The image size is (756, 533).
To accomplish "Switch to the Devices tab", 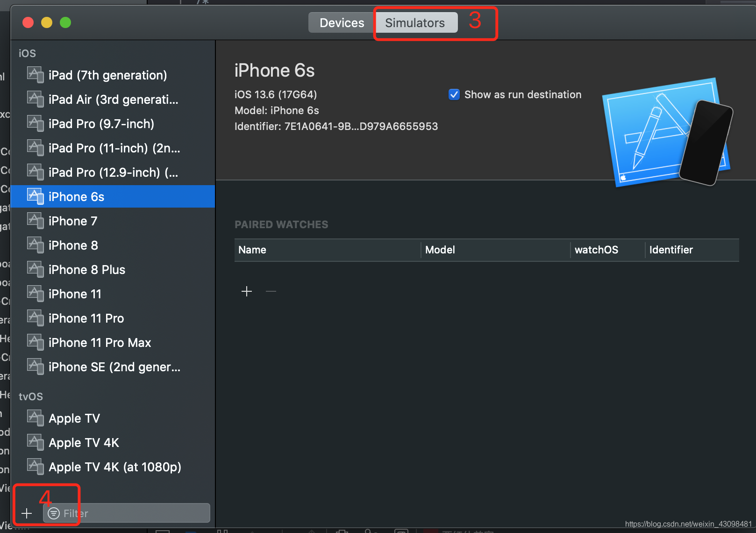I will (342, 22).
